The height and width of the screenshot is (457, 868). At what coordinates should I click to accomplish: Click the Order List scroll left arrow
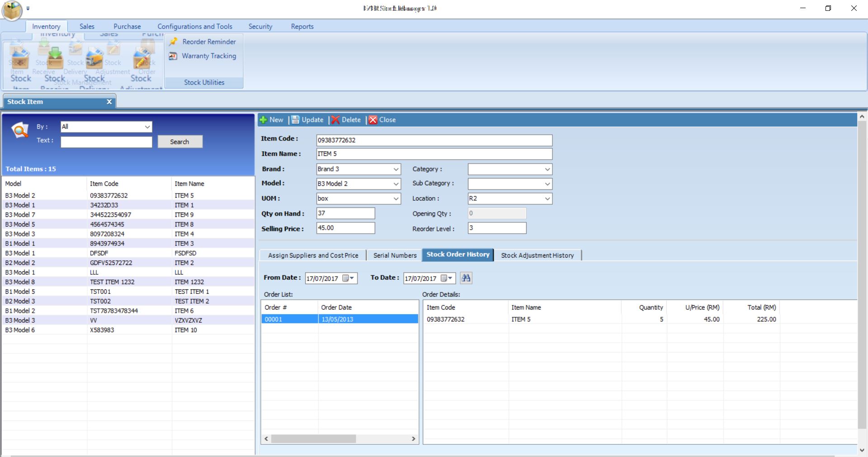tap(266, 439)
